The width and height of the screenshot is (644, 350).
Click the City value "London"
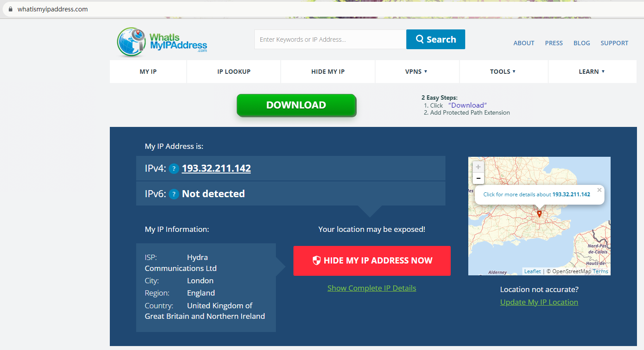coord(200,281)
